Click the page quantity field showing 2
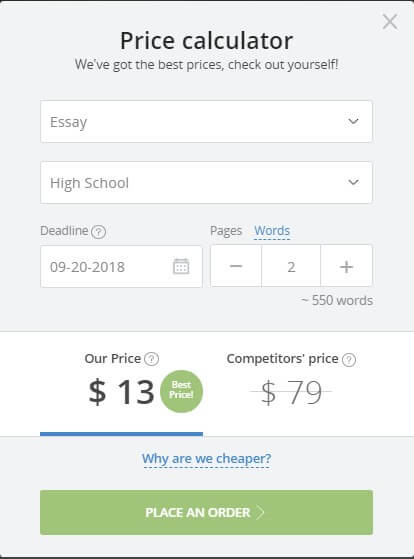 point(291,266)
